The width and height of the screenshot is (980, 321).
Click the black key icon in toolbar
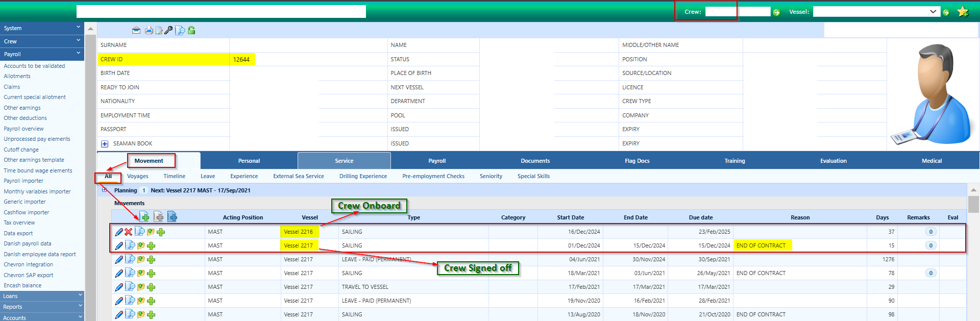pyautogui.click(x=168, y=31)
